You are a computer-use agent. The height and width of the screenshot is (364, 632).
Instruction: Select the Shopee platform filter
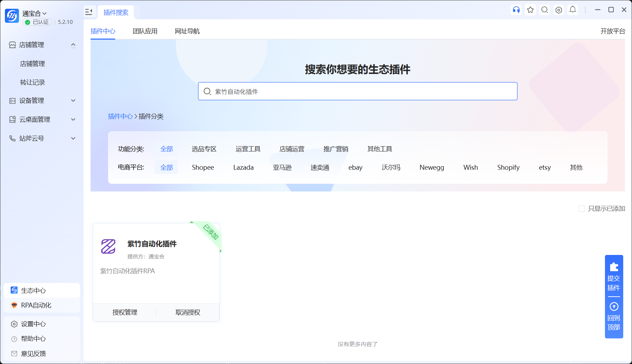pyautogui.click(x=203, y=167)
